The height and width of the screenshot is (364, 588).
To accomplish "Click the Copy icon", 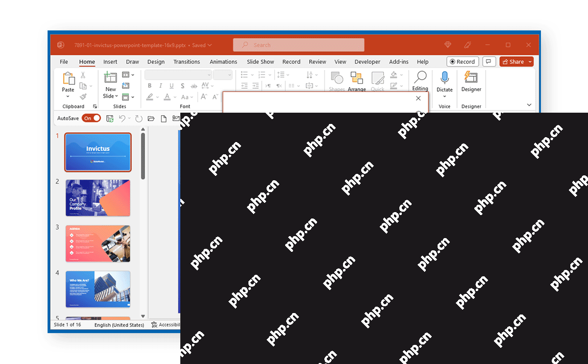I will point(83,86).
